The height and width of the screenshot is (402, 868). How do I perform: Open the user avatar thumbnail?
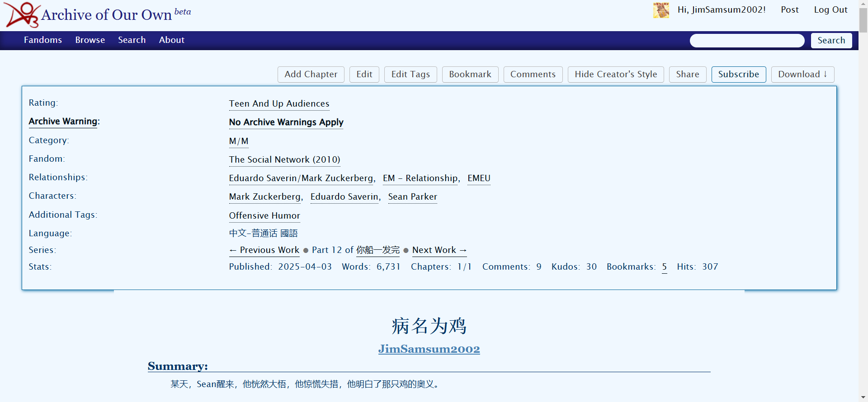pyautogui.click(x=661, y=10)
